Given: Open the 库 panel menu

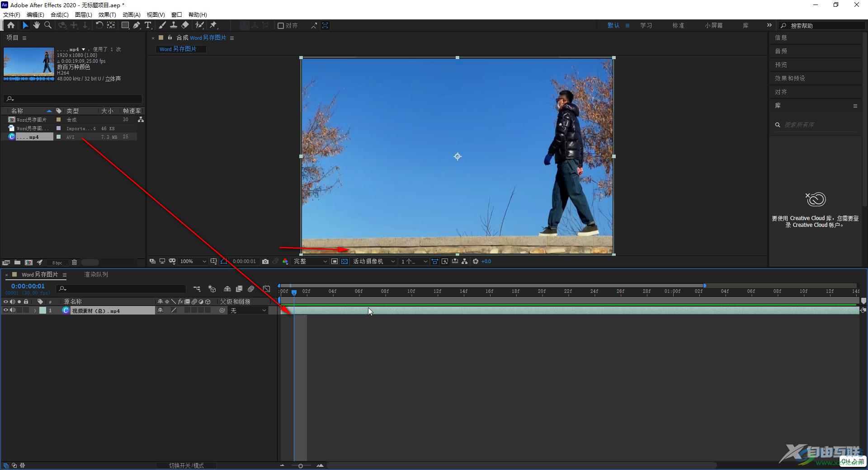Looking at the screenshot, I should [x=855, y=106].
